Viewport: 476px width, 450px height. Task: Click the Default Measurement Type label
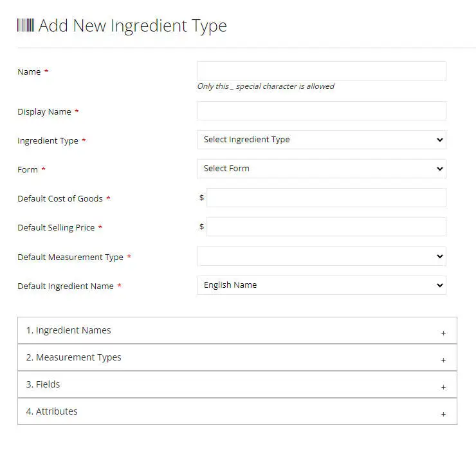(70, 257)
